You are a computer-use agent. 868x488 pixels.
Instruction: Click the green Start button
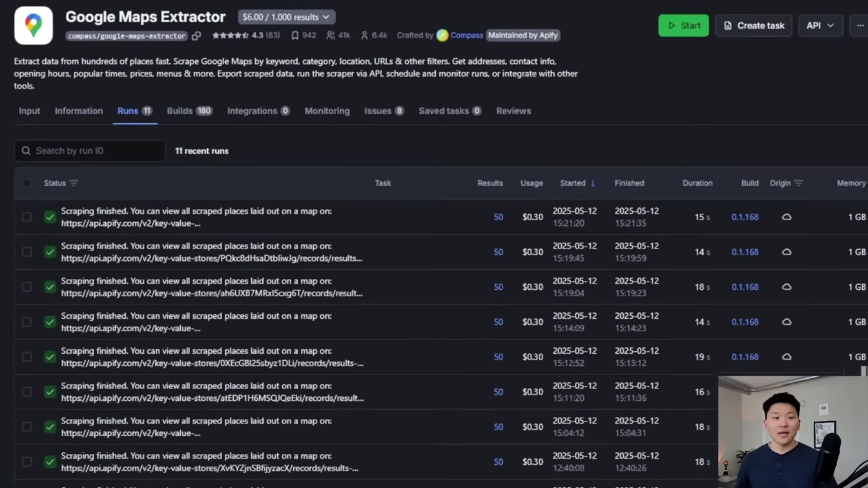coord(683,26)
